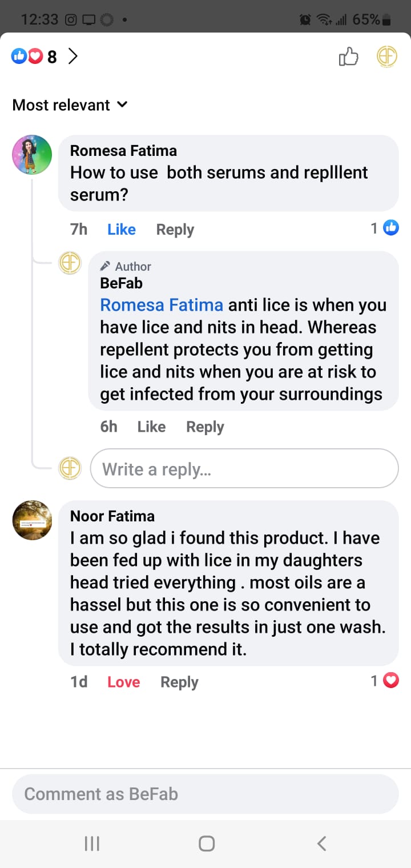This screenshot has width=411, height=868.
Task: Tap the BeFab avatar beside the reply box
Action: pos(70,468)
